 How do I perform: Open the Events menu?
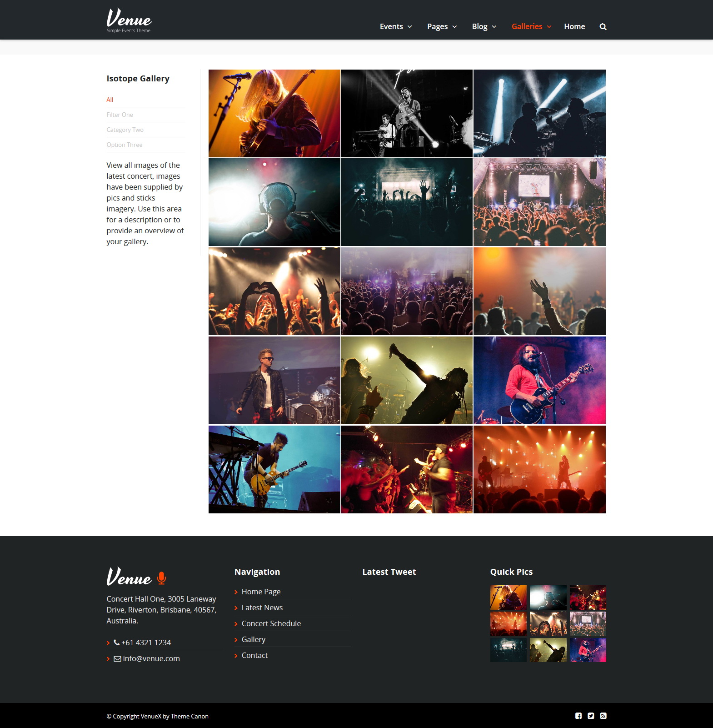pyautogui.click(x=391, y=26)
